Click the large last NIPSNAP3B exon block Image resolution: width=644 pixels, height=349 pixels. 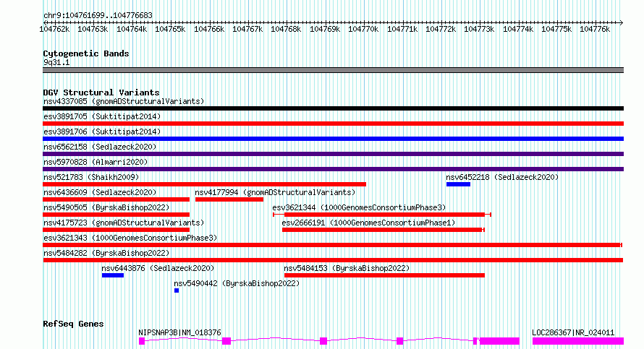click(x=499, y=341)
